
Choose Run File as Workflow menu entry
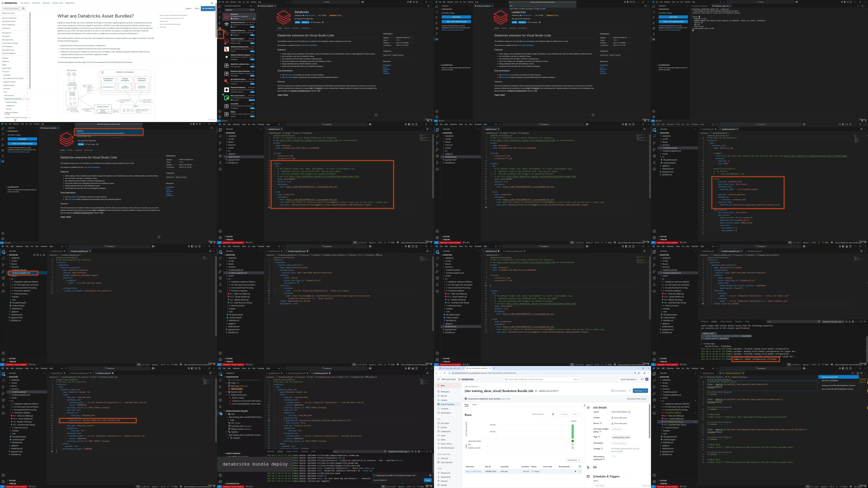tap(829, 381)
